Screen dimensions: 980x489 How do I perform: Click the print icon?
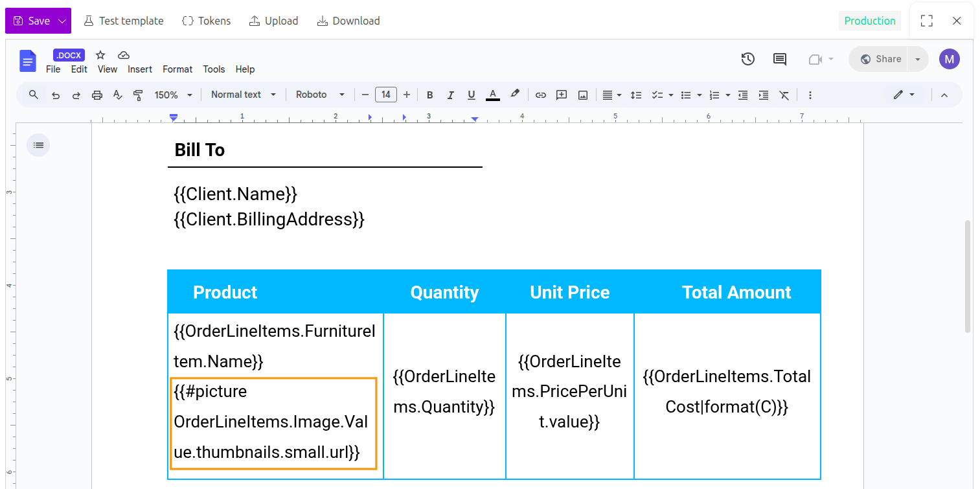pyautogui.click(x=97, y=95)
